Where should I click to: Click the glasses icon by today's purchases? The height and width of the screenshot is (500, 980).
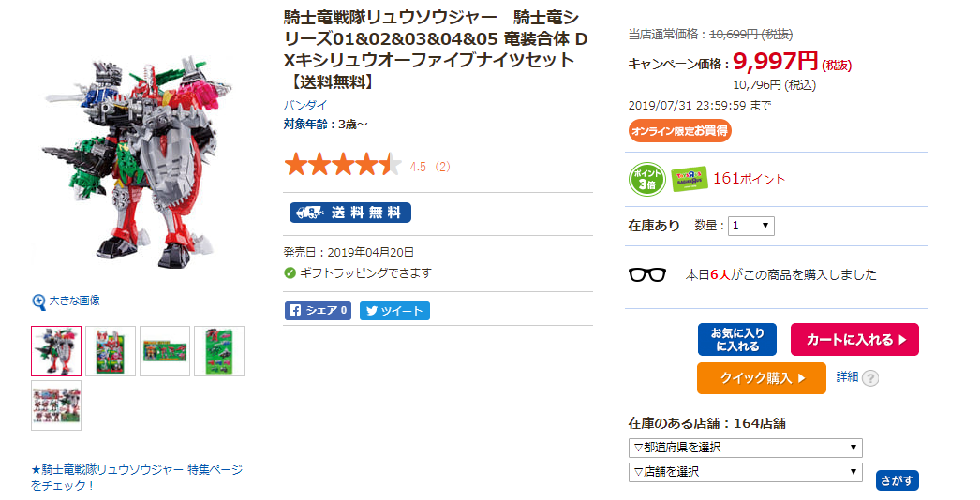pyautogui.click(x=646, y=274)
